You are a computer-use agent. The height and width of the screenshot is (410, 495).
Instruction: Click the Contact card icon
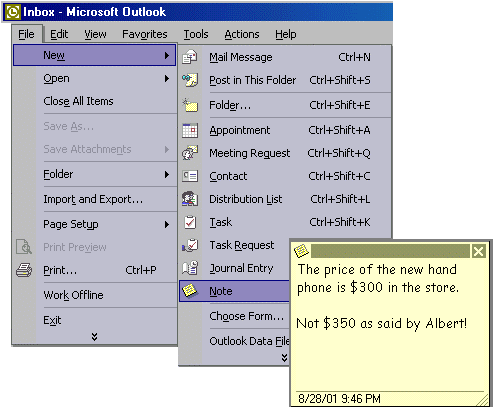pos(190,176)
